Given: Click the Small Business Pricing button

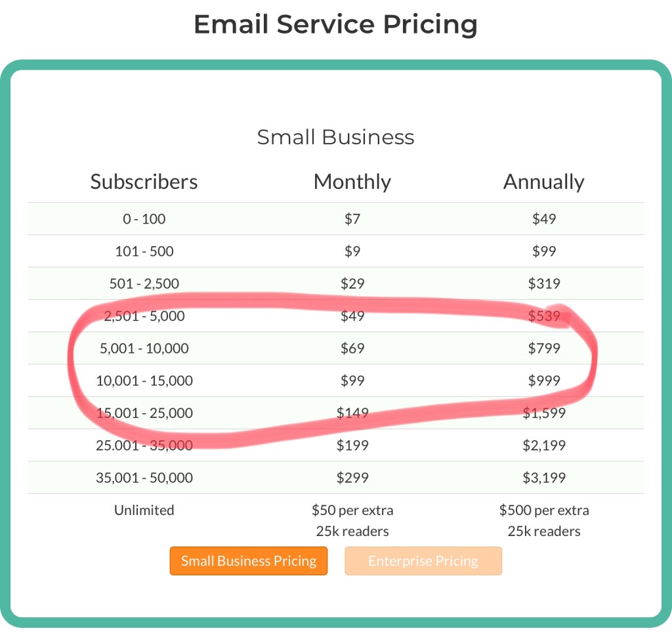Looking at the screenshot, I should click(249, 561).
